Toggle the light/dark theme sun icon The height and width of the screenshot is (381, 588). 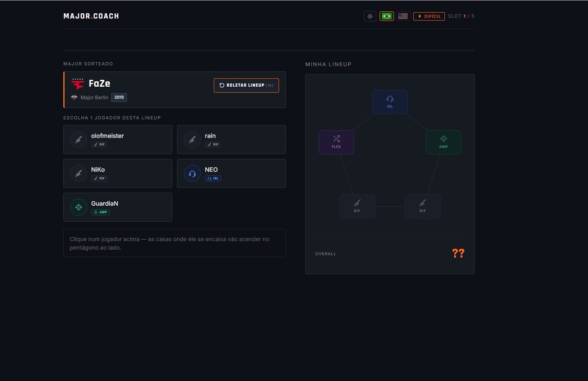coord(370,16)
